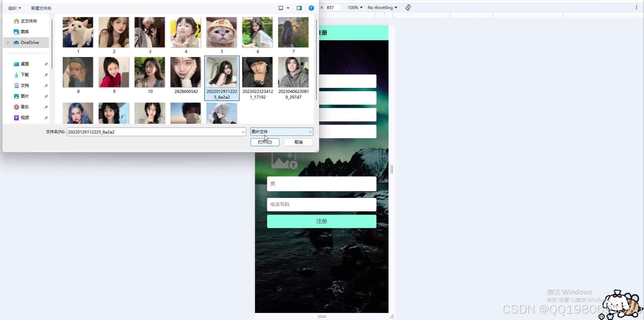Open the 图库 (Gallery) sidebar entry

tap(24, 32)
